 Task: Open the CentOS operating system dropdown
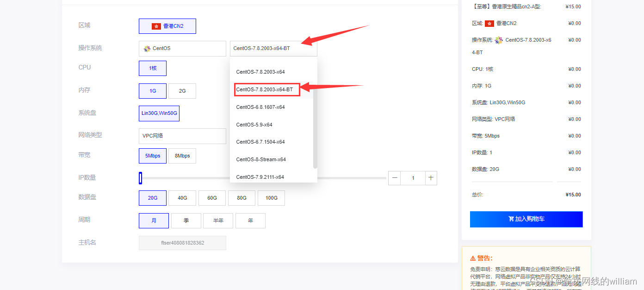point(182,48)
